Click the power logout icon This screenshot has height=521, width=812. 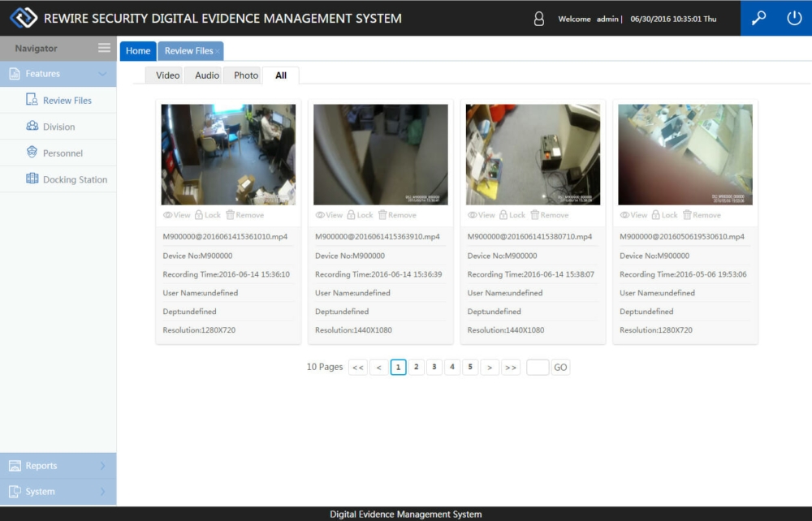pos(794,18)
